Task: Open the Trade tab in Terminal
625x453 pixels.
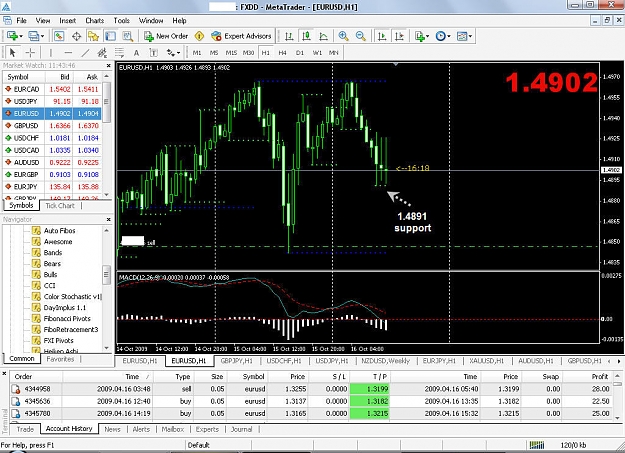Action: (x=25, y=429)
